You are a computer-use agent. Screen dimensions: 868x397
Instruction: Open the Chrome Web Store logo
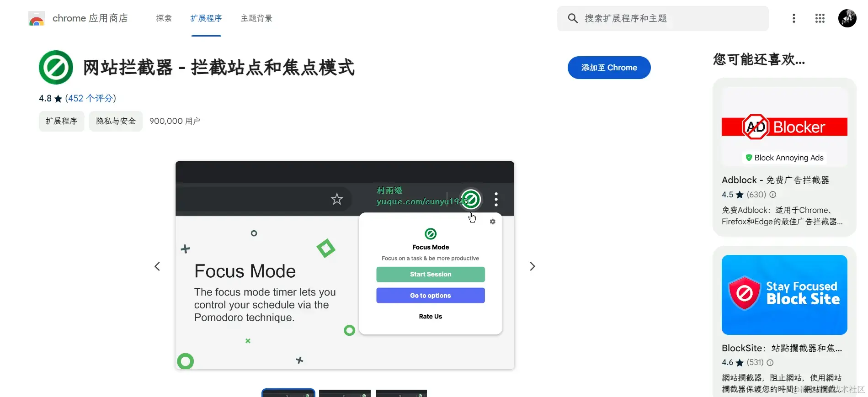pos(36,18)
